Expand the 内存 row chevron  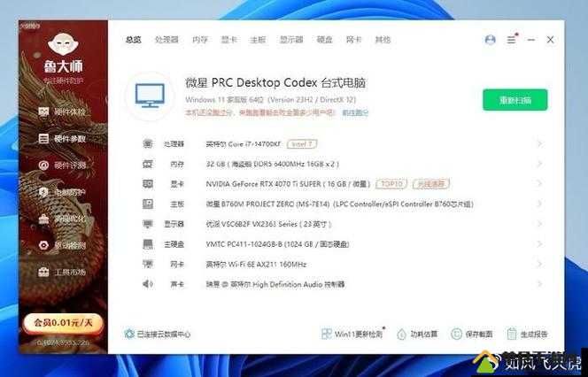point(539,164)
